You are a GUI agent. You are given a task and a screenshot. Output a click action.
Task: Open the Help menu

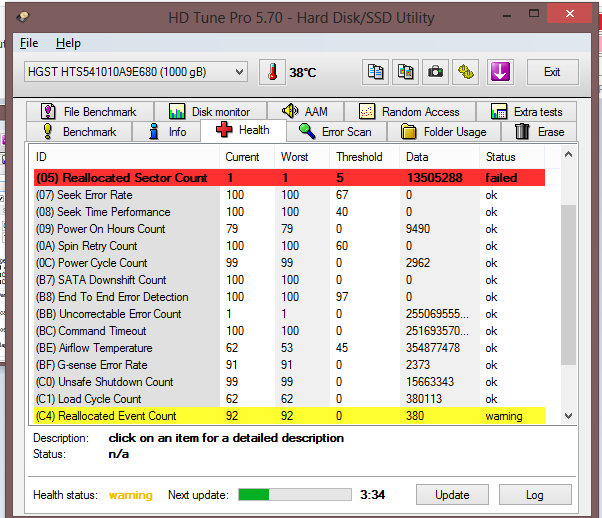pos(68,43)
